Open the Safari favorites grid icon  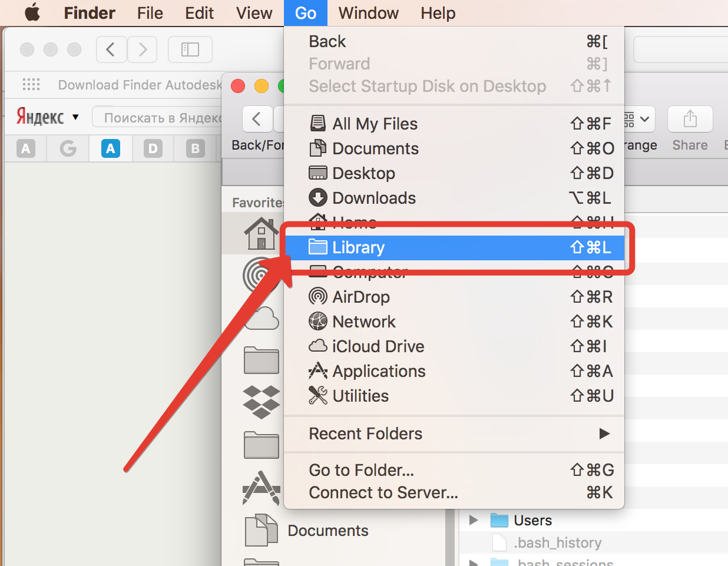click(x=31, y=85)
